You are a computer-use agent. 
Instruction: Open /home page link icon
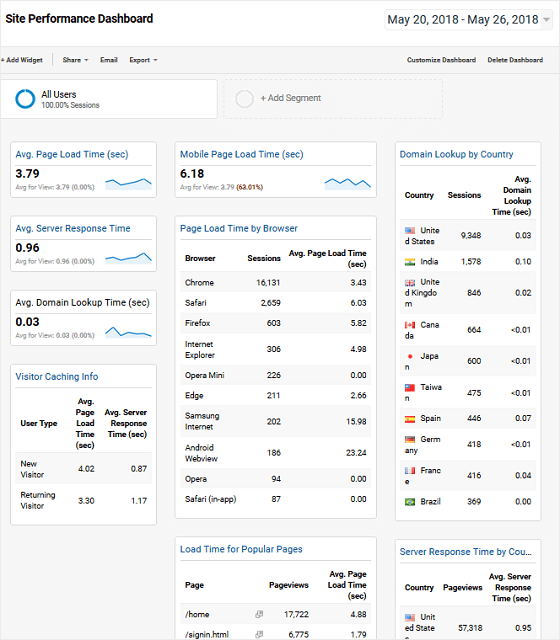click(x=259, y=614)
